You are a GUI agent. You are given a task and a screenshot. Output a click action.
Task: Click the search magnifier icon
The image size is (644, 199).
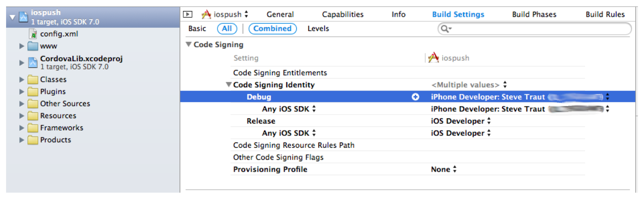pos(446,29)
